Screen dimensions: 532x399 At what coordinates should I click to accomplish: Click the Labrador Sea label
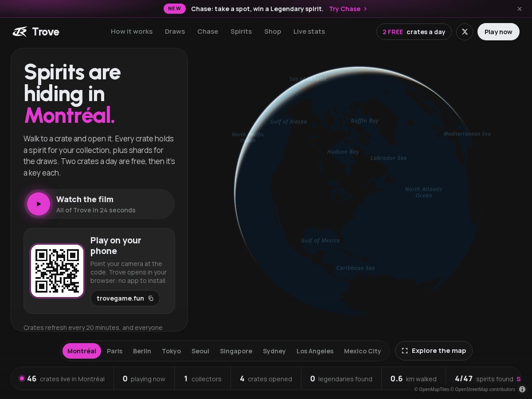pyautogui.click(x=388, y=158)
